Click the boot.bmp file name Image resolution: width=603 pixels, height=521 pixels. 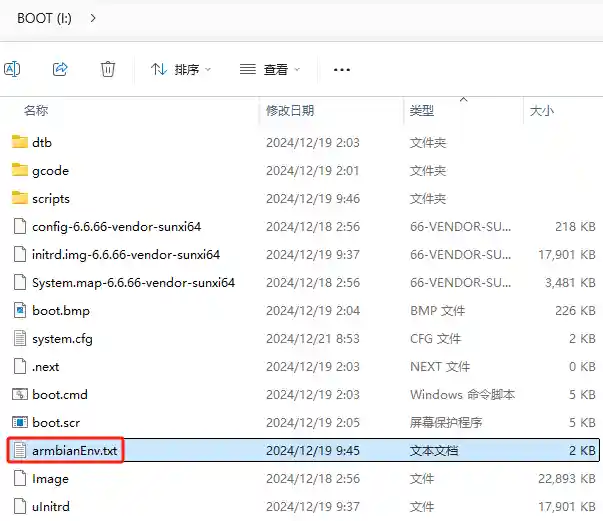pyautogui.click(x=61, y=311)
